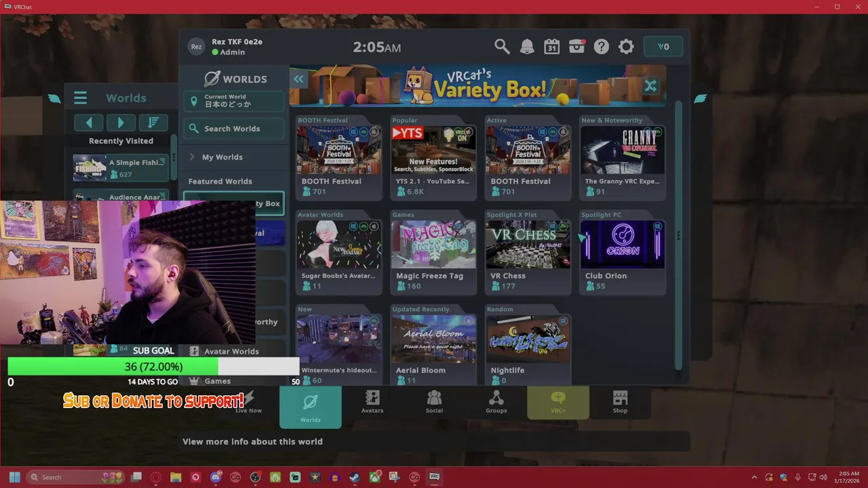Switch to the Social bottom tab
The width and height of the screenshot is (868, 488).
click(x=434, y=402)
